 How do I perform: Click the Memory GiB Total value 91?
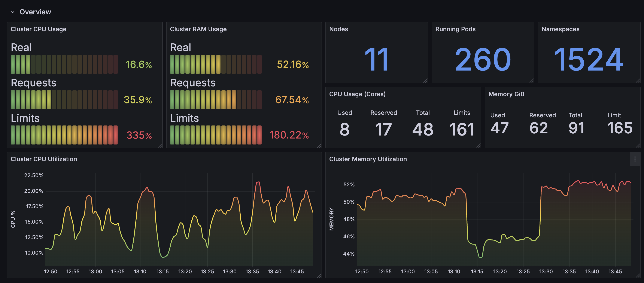coord(576,128)
